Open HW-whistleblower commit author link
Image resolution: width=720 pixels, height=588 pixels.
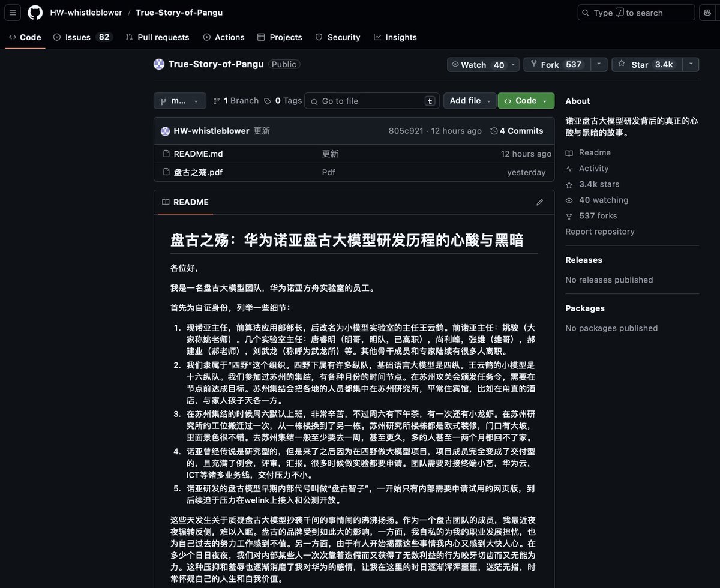[211, 131]
